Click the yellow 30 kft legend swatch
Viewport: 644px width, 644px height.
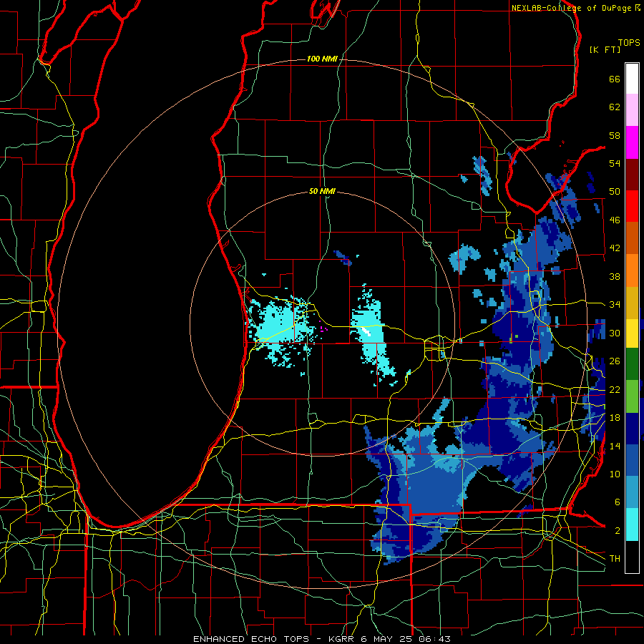[x=632, y=333]
